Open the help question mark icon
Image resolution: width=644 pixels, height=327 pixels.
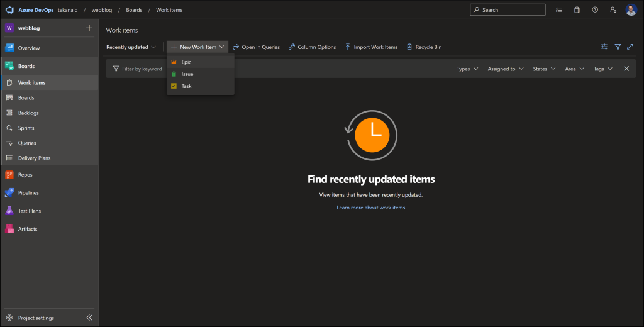595,10
